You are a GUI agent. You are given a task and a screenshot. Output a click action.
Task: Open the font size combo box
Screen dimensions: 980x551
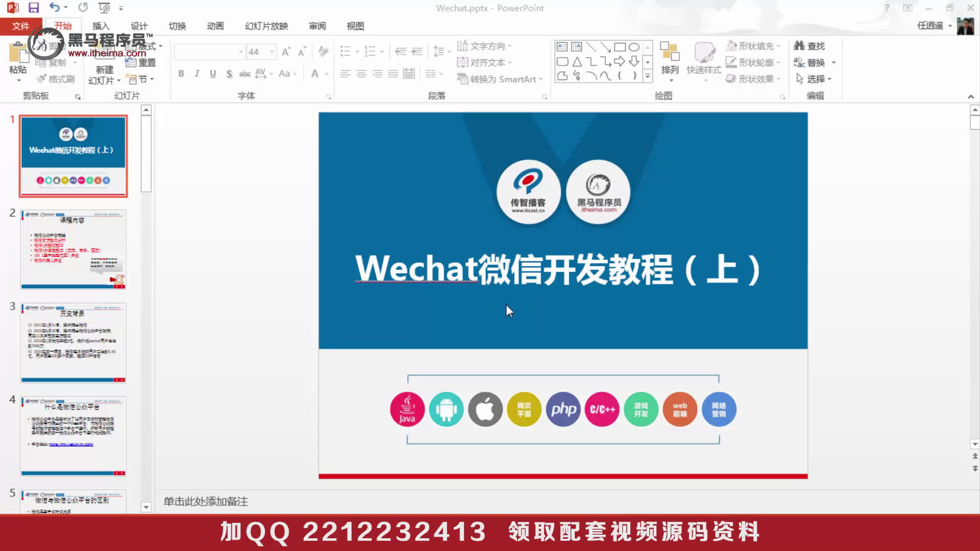click(x=261, y=52)
